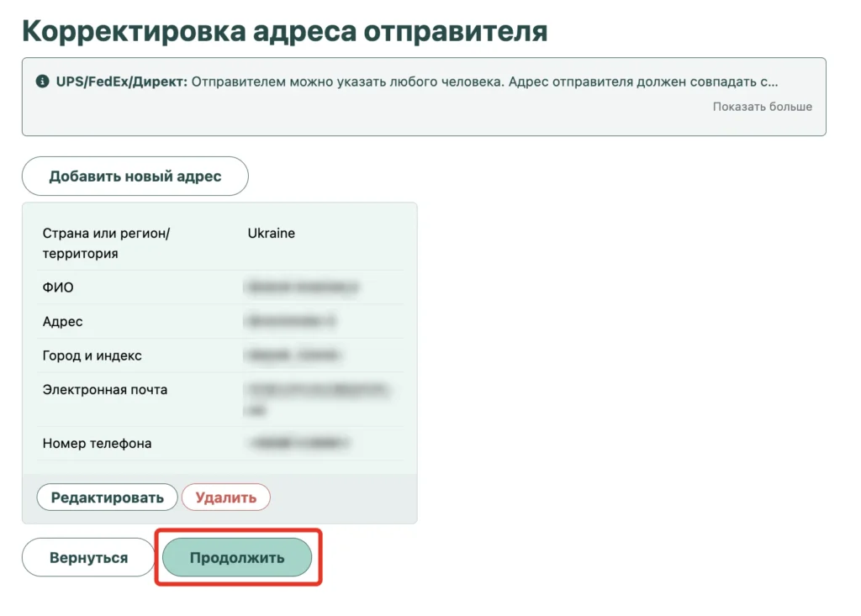
Task: Click the Электронная почта label
Action: tap(105, 390)
